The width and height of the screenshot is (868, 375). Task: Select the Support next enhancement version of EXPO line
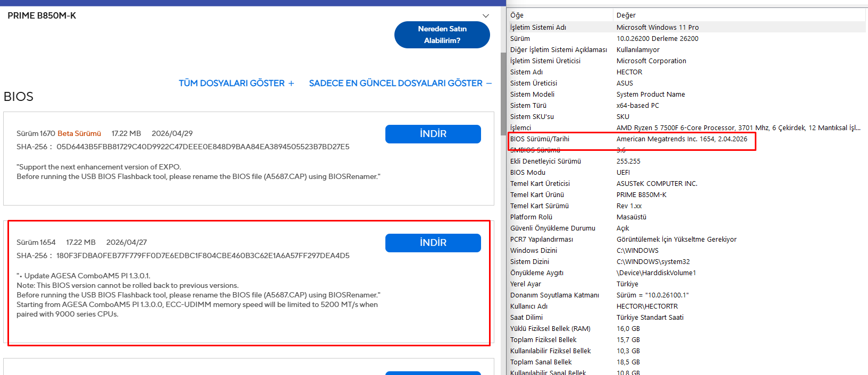pyautogui.click(x=99, y=167)
